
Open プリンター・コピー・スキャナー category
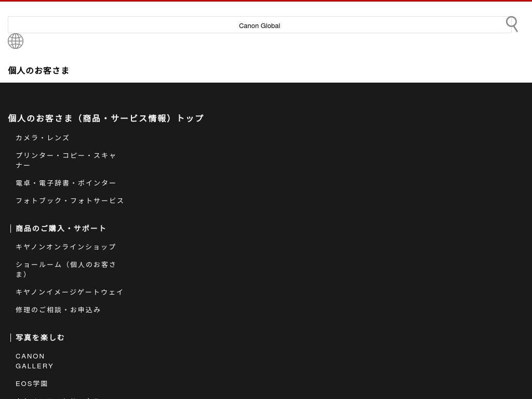(66, 160)
